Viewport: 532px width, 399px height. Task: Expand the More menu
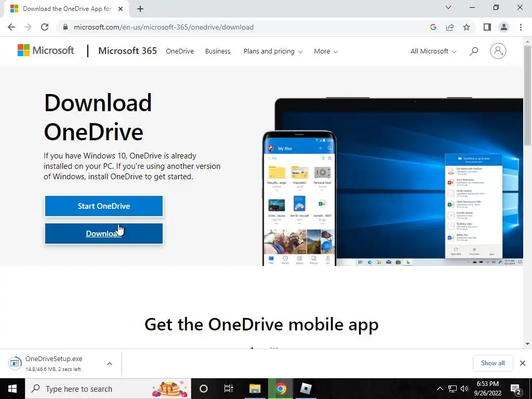pos(326,51)
